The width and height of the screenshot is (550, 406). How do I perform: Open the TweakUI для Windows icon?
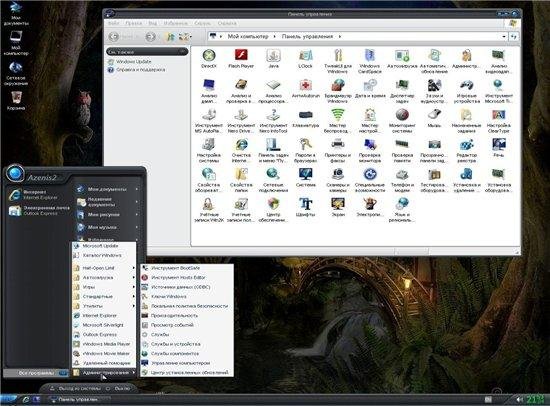(338, 61)
